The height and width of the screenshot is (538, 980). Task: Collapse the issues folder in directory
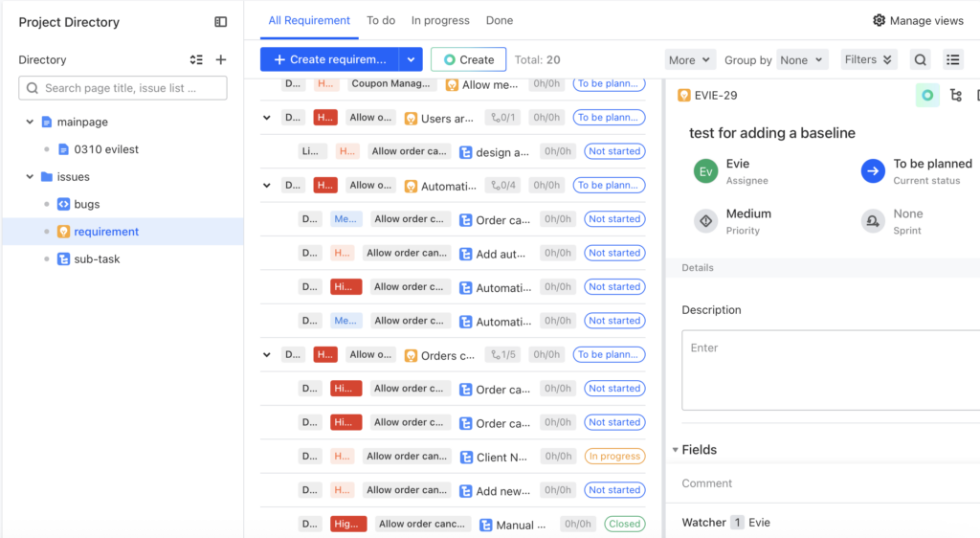pyautogui.click(x=31, y=177)
